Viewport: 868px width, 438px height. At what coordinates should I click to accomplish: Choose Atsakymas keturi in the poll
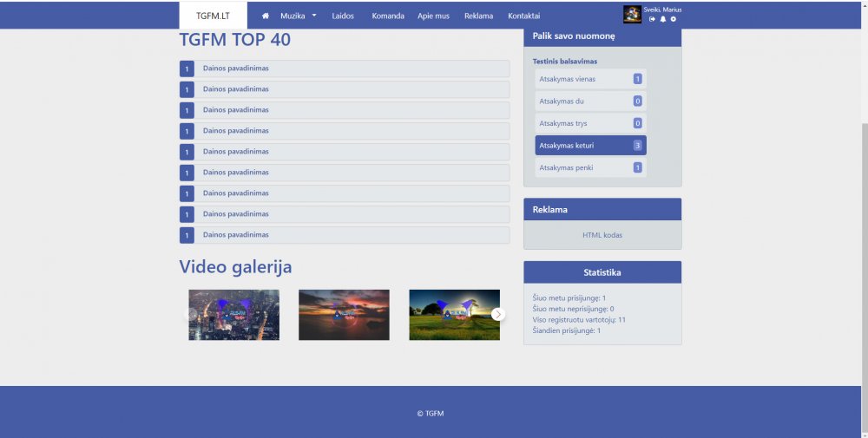pos(590,146)
